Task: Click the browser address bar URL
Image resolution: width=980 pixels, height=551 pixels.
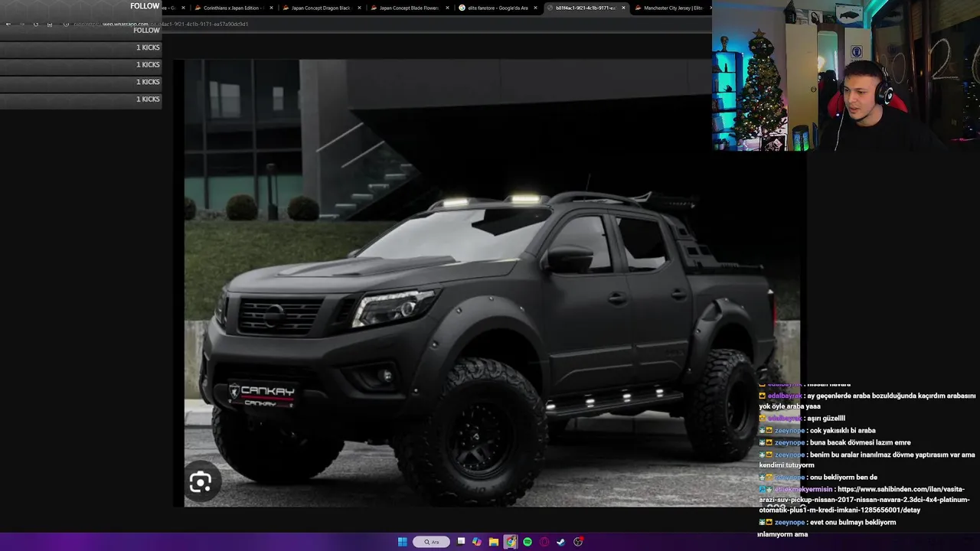Action: coord(161,24)
